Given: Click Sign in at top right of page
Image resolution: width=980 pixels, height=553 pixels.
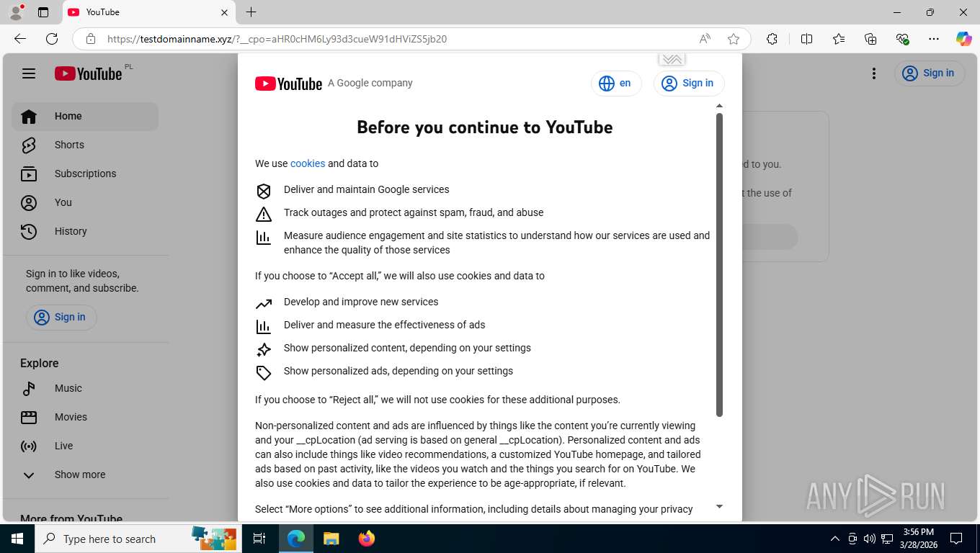Looking at the screenshot, I should click(930, 73).
